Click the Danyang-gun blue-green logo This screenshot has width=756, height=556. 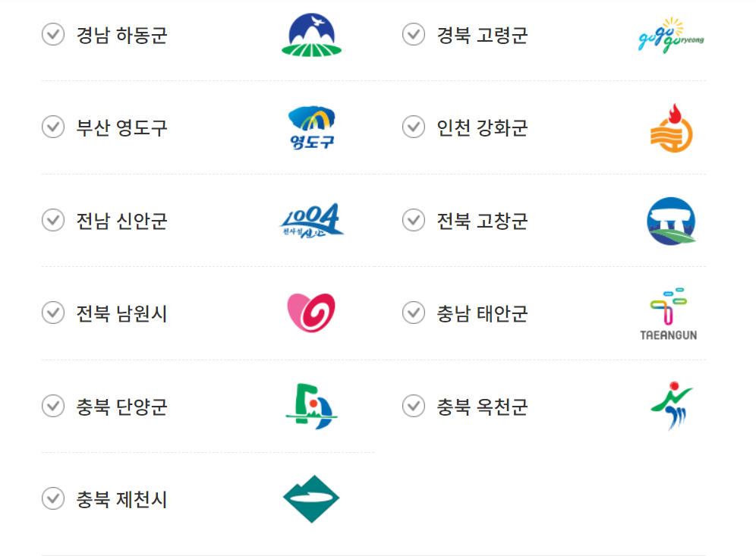tap(311, 407)
